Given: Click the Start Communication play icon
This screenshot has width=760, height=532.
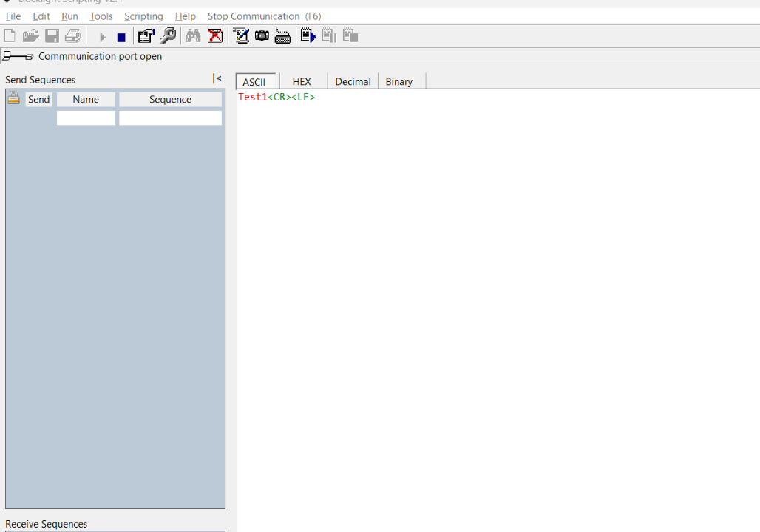Looking at the screenshot, I should tap(102, 37).
